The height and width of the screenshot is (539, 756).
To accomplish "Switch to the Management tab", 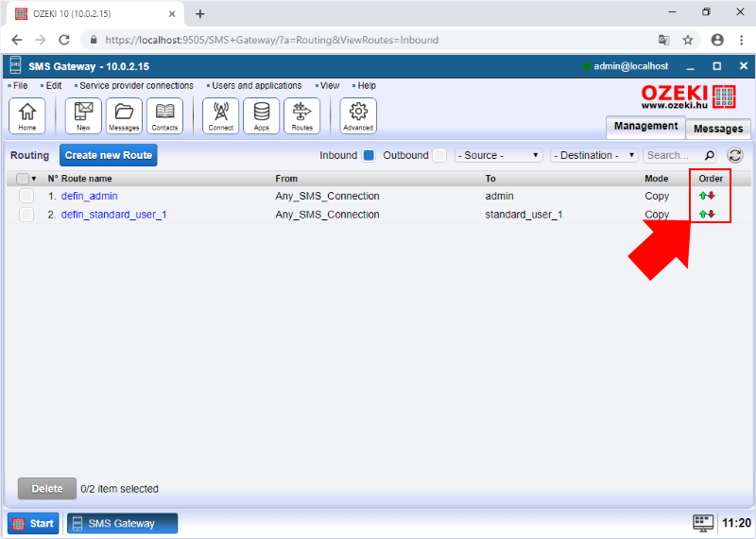I will [645, 127].
